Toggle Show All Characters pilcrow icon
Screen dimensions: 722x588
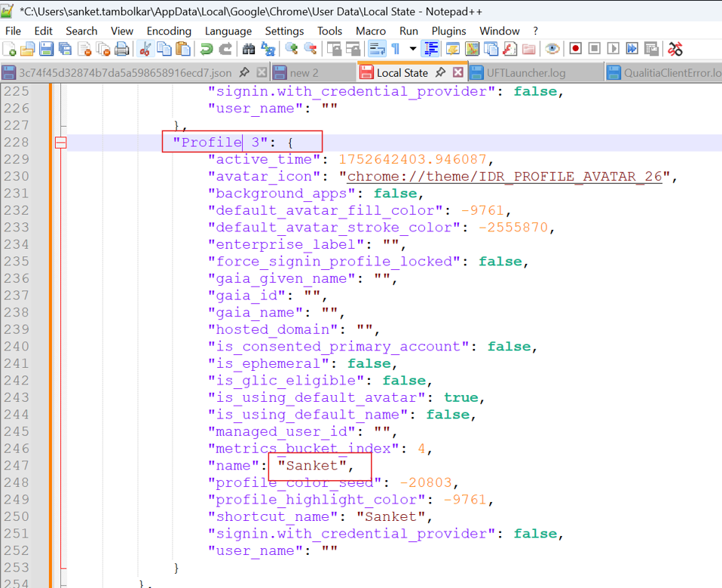click(x=396, y=49)
